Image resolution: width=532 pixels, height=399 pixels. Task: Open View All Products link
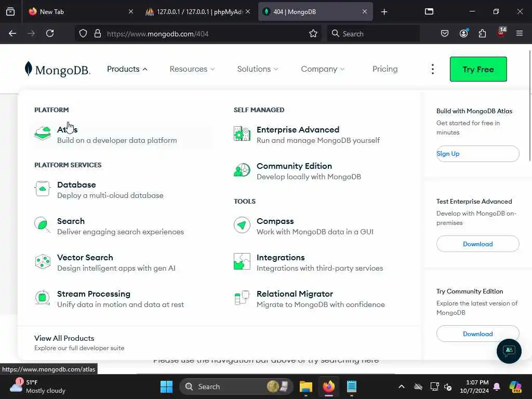pos(64,338)
